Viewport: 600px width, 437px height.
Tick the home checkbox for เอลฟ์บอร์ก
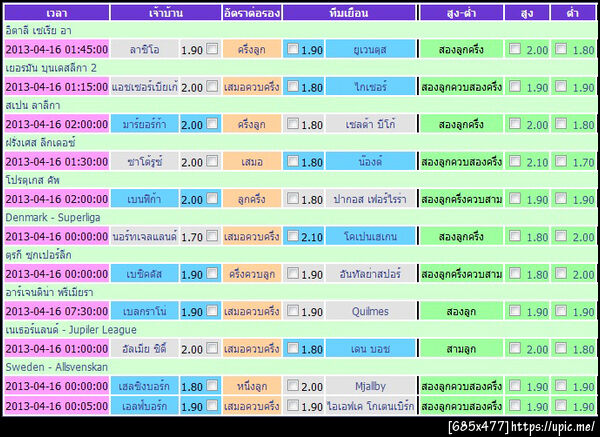(212, 405)
